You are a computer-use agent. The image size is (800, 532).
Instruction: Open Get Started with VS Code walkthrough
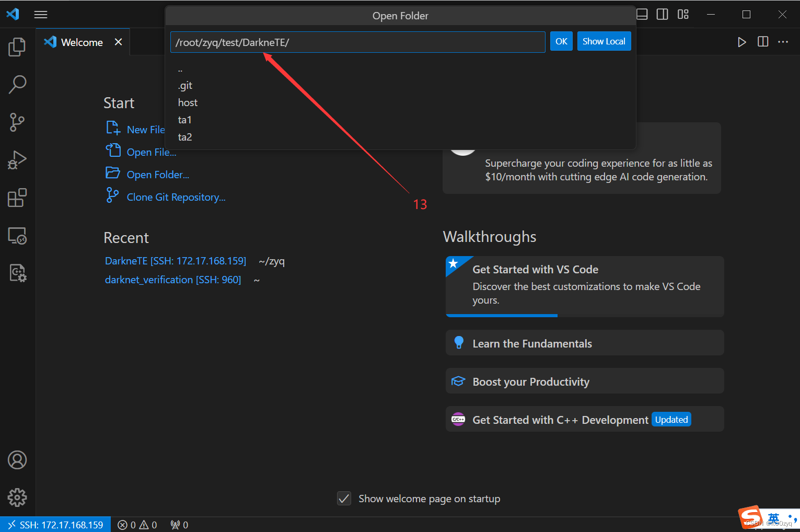pyautogui.click(x=585, y=286)
